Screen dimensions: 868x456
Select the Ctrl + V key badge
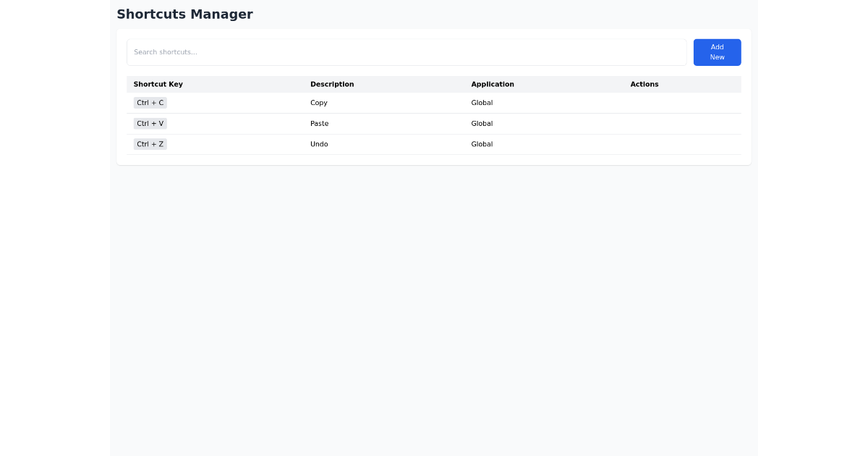tap(150, 123)
